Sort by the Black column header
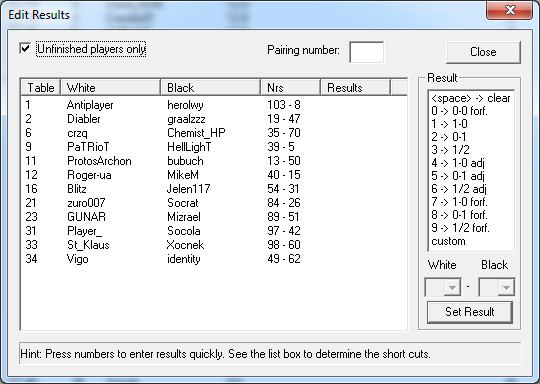The image size is (540, 384). coord(210,87)
